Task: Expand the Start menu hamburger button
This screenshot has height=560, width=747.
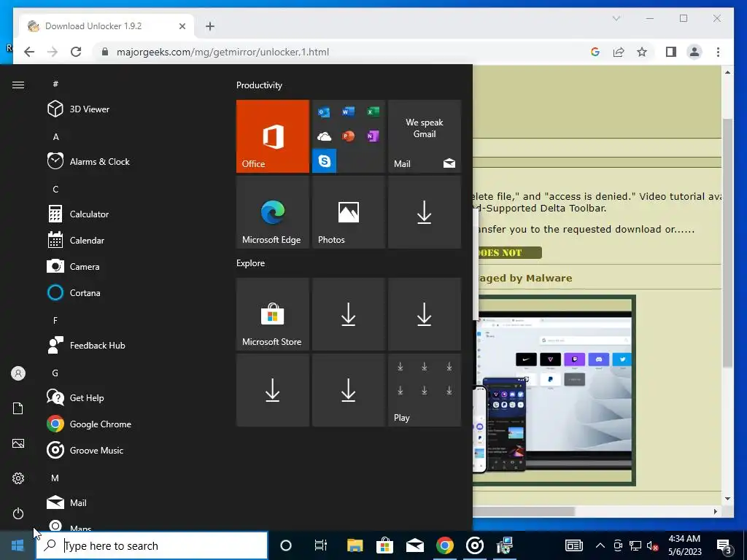Action: (18, 85)
